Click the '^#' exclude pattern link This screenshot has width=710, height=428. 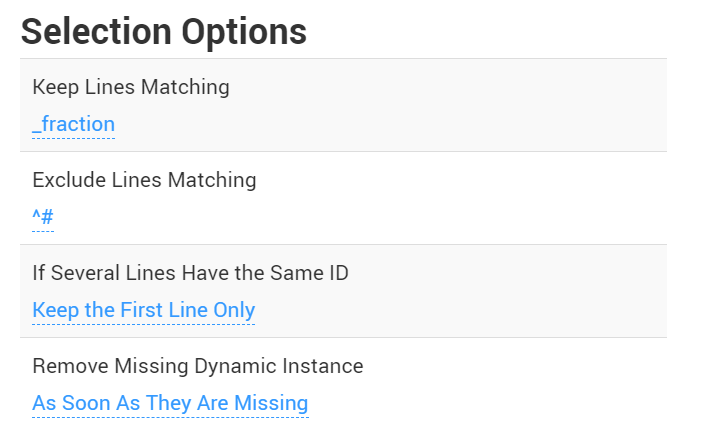pyautogui.click(x=42, y=217)
